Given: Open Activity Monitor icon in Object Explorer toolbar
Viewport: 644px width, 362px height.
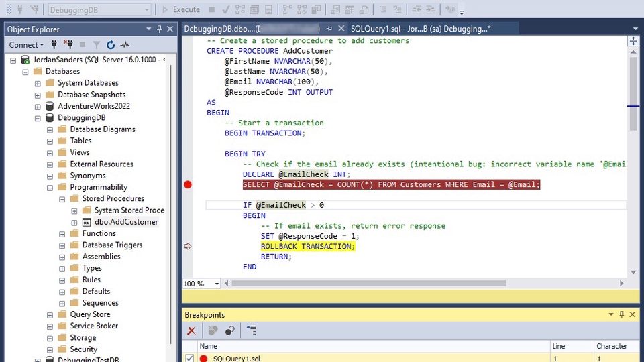Looking at the screenshot, I should (x=125, y=45).
